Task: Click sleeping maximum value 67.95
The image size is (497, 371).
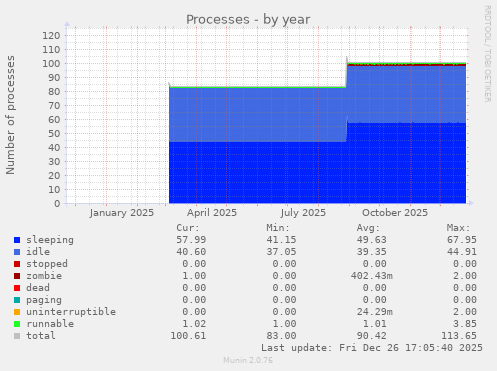Action: [x=462, y=240]
